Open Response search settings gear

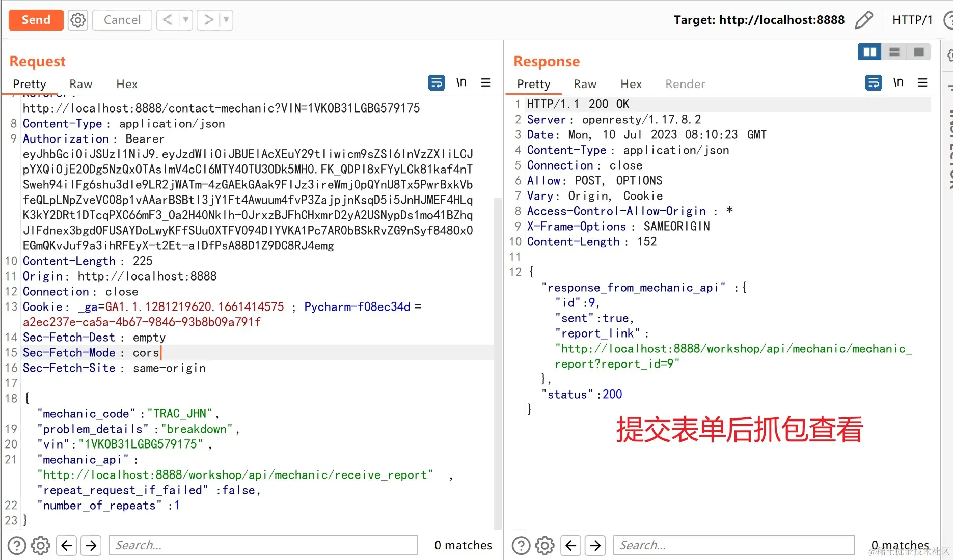[545, 546]
